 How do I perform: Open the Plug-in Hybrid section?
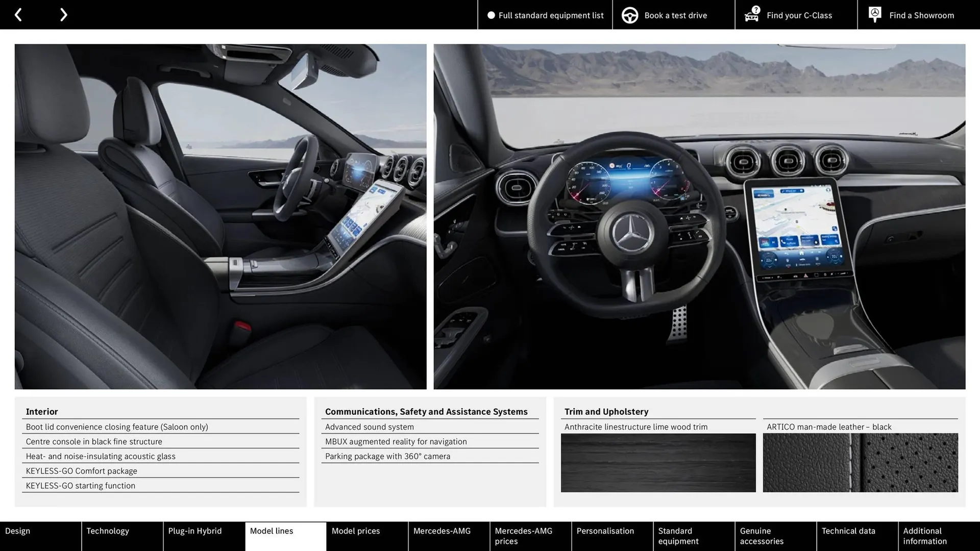pyautogui.click(x=194, y=531)
